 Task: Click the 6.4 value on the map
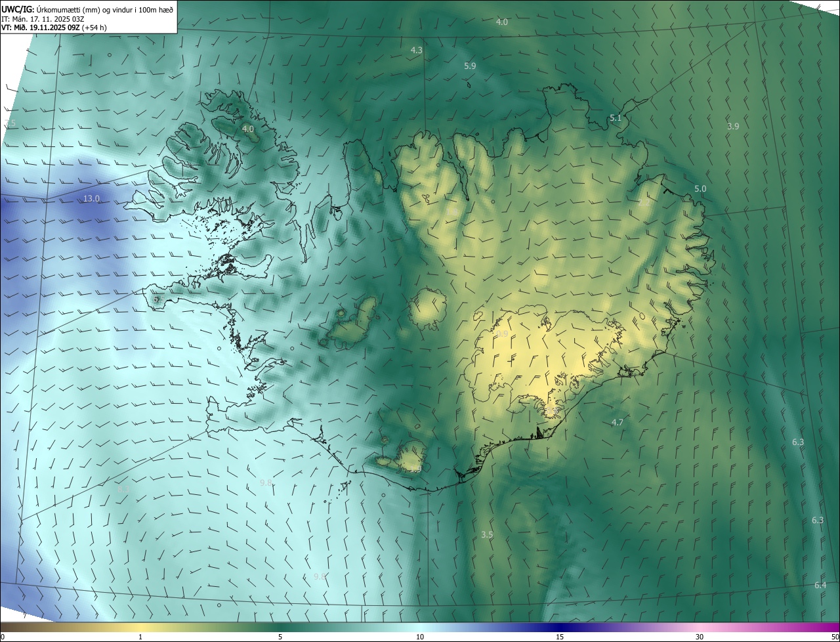point(820,585)
